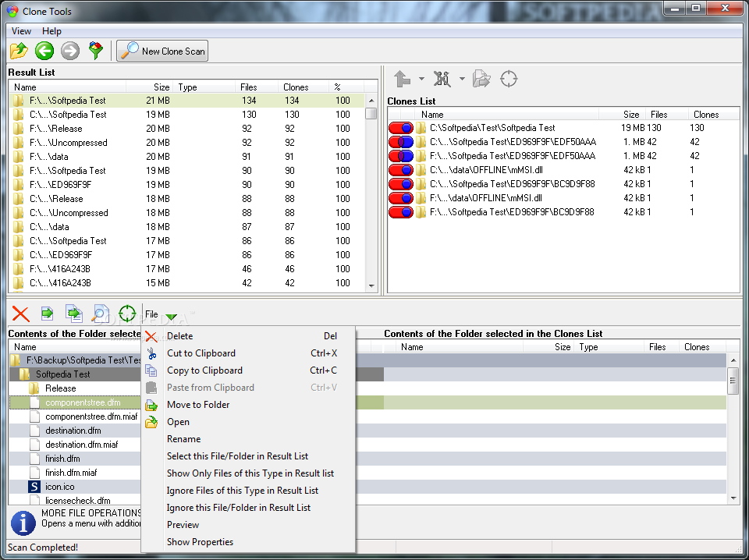Sort Result List by Size column
Image resolution: width=749 pixels, height=560 pixels.
[x=149, y=87]
